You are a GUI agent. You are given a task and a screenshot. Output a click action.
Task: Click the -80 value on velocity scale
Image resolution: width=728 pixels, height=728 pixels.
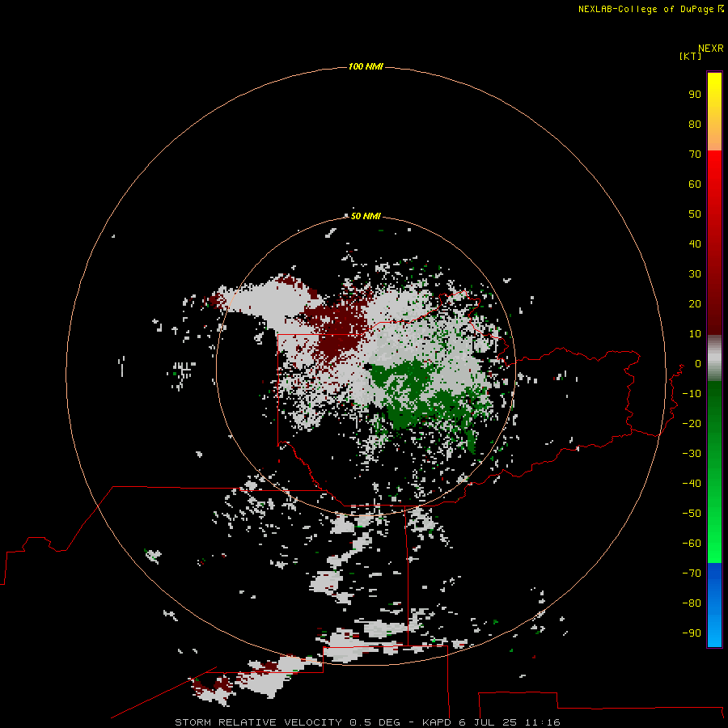692,603
